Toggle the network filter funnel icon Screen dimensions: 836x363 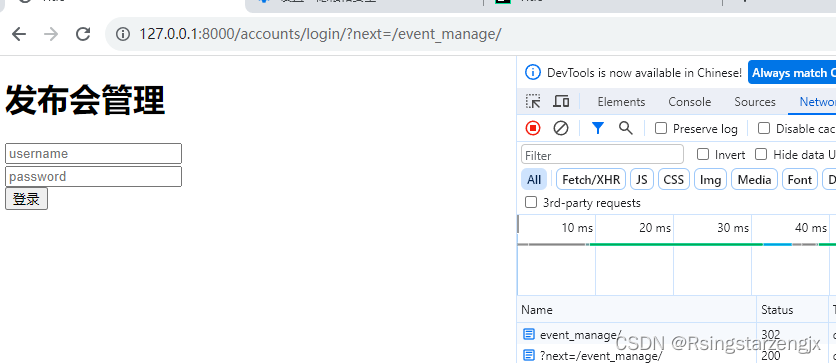click(598, 128)
